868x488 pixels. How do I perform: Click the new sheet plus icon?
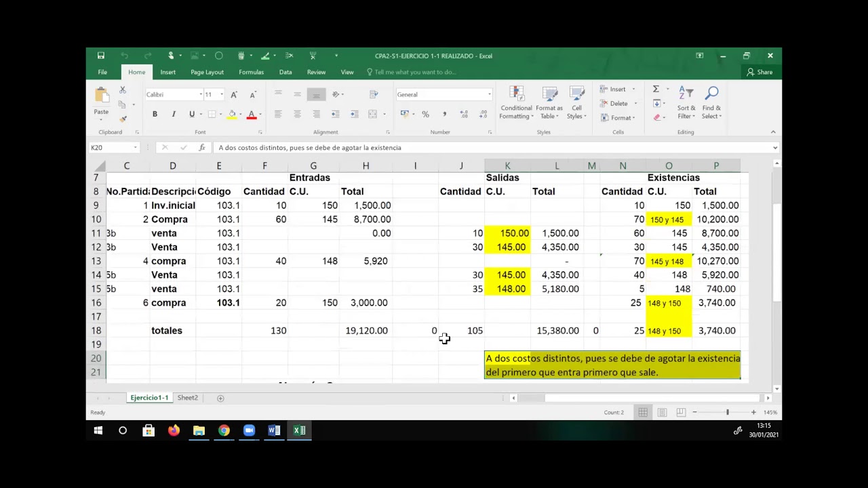coord(220,398)
